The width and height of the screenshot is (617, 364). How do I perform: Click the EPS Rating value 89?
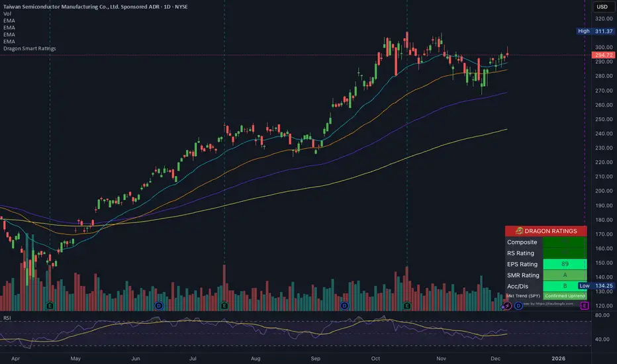(565, 264)
